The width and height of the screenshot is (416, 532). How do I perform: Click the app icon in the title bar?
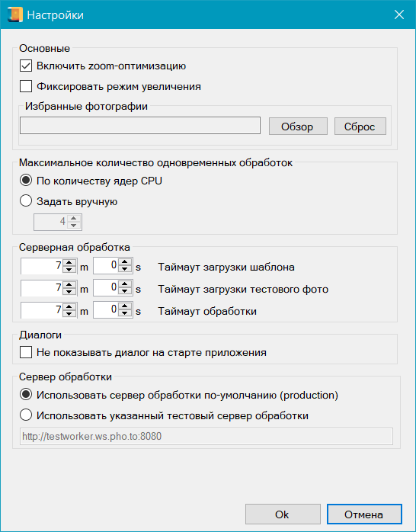click(x=14, y=15)
